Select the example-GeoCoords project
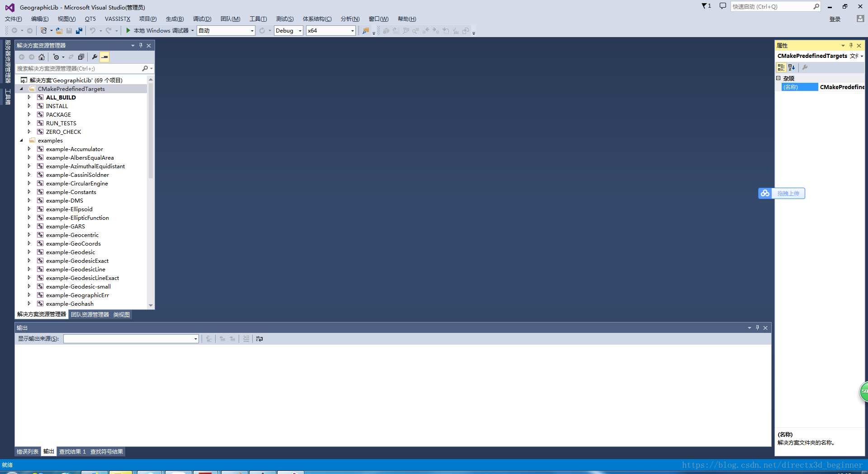The image size is (868, 474). (x=73, y=244)
